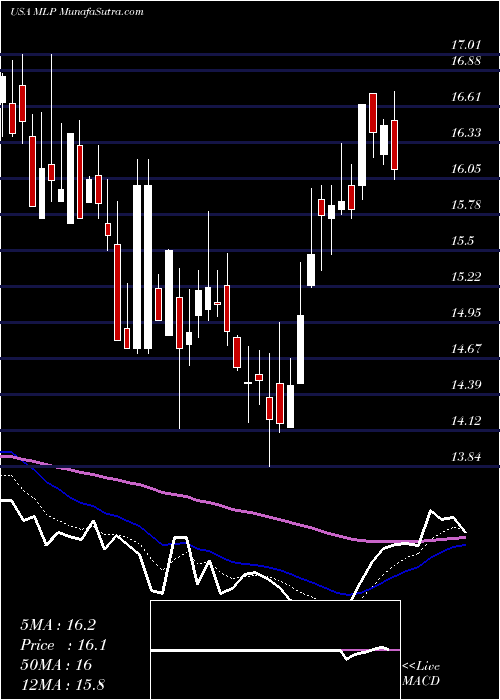Select the 16.05 price level label
500x700 pixels.
[x=466, y=169]
